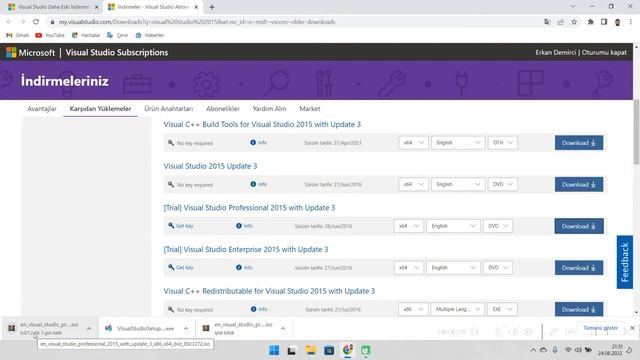The height and width of the screenshot is (360, 640).
Task: Click the Microsoft logo in header
Action: point(31,53)
